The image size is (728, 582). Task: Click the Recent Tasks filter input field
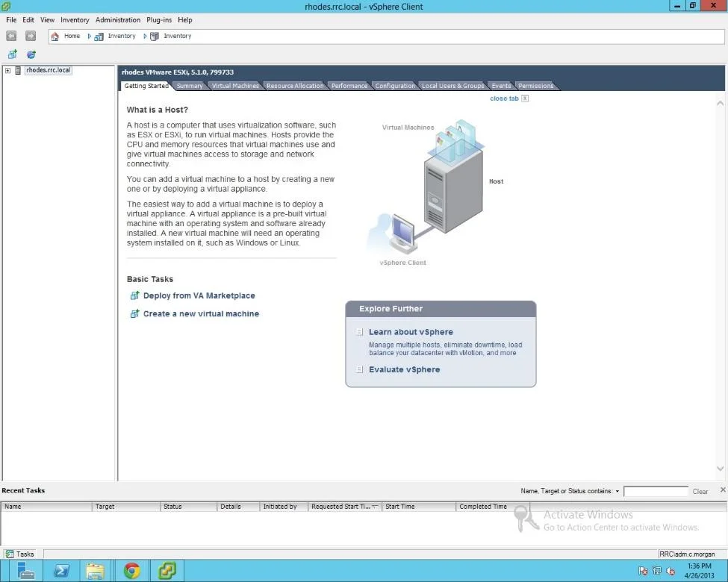pos(656,491)
